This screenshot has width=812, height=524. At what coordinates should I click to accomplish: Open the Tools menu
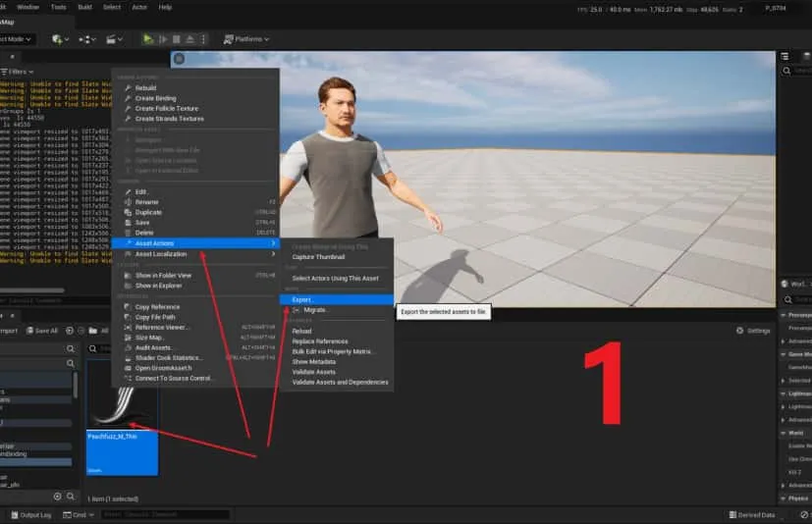[x=59, y=7]
